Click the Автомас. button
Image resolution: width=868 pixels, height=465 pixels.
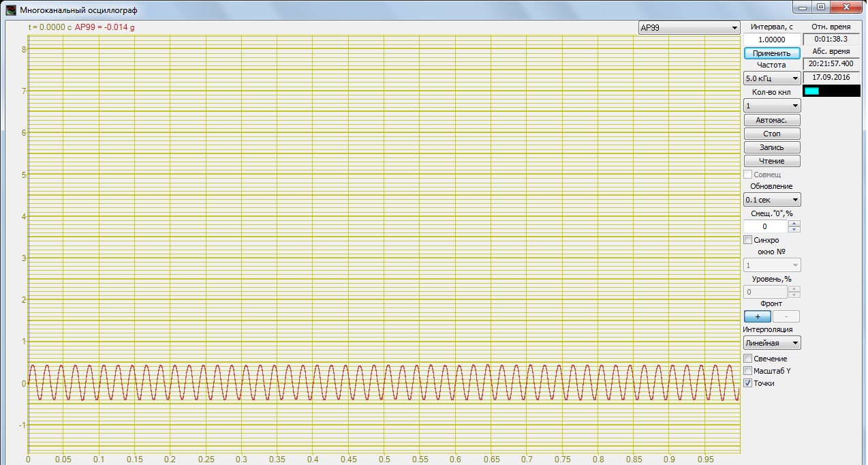[772, 120]
